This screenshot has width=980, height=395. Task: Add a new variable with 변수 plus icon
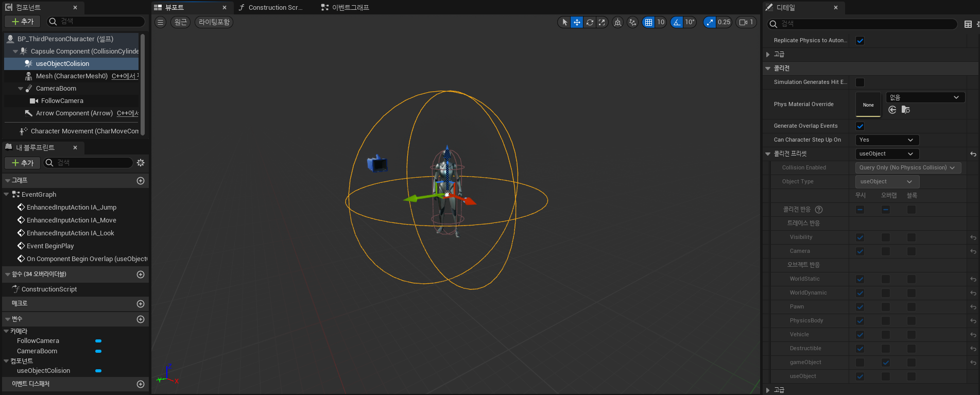(x=141, y=319)
